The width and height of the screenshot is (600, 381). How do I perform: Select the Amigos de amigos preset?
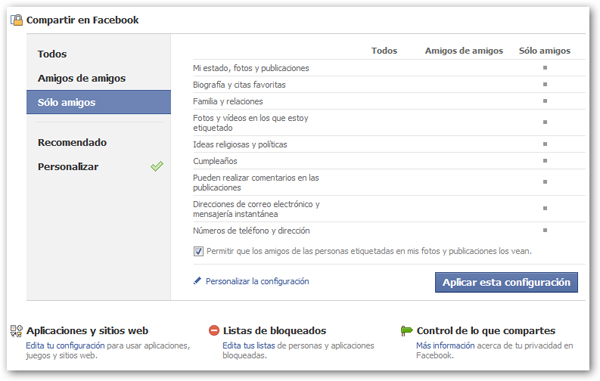[82, 78]
